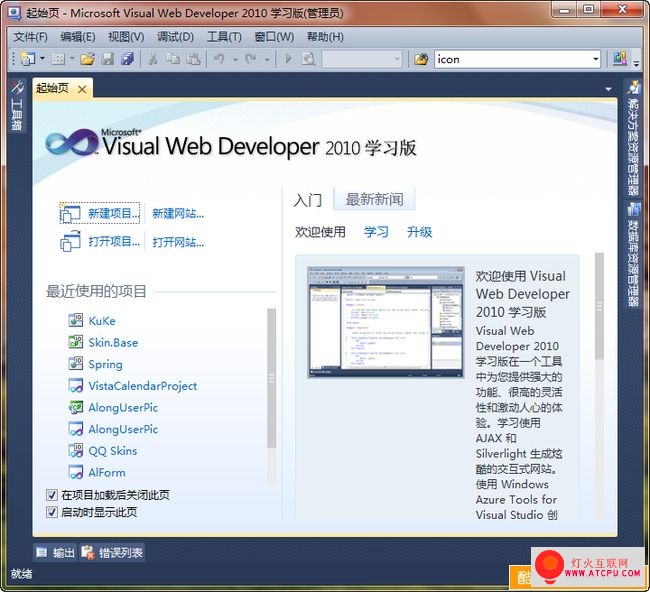
Task: Select the 欢迎使用 sub-tab
Action: [320, 232]
